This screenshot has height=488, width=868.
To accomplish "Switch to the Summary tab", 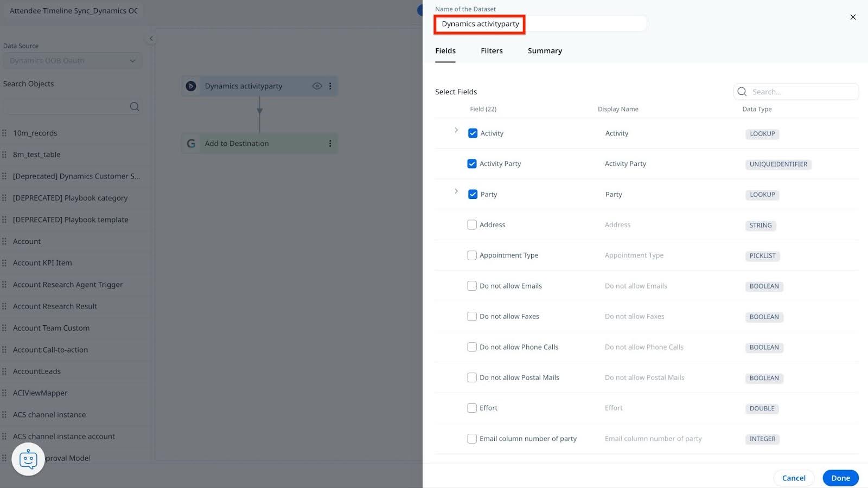I will point(545,50).
